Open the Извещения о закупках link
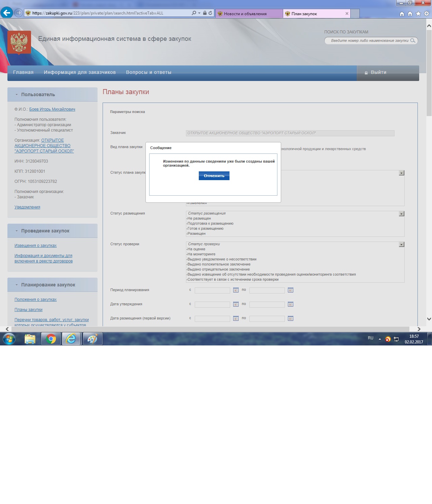 pos(35,246)
